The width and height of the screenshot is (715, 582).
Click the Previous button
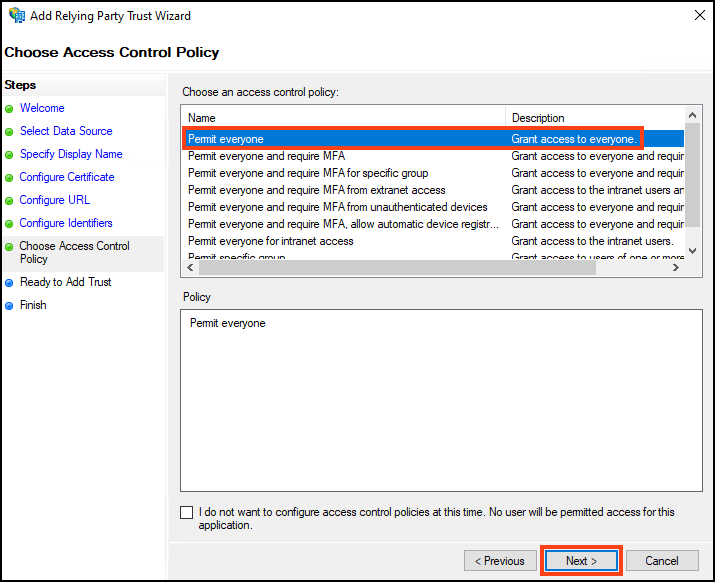click(x=499, y=561)
